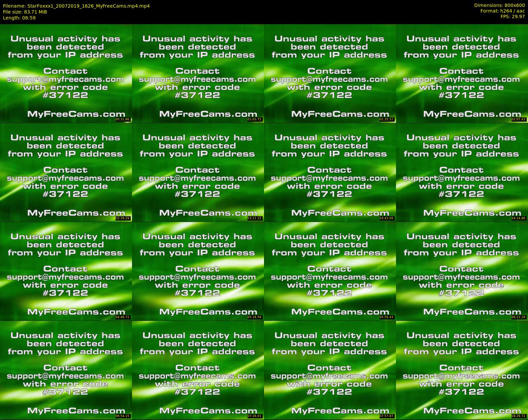Open the frame at 03:11.15
The width and height of the screenshot is (528, 420).
click(x=198, y=172)
